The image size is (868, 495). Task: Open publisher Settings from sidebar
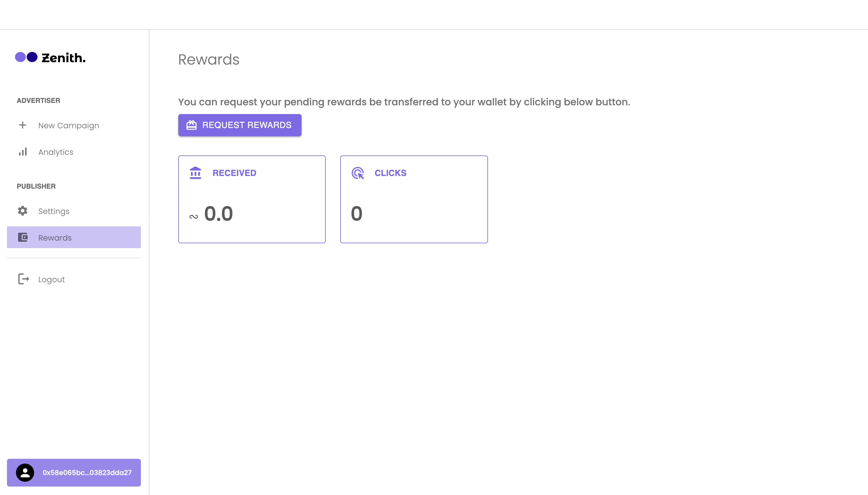(54, 211)
